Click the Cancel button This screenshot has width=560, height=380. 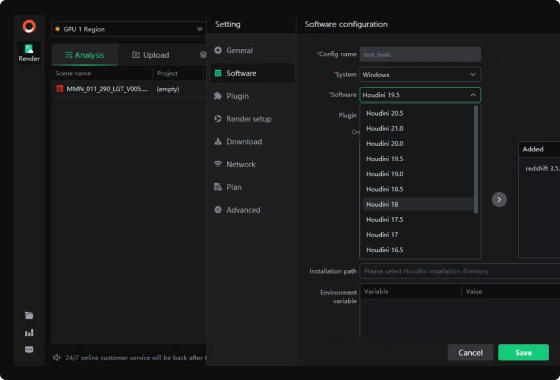(470, 352)
